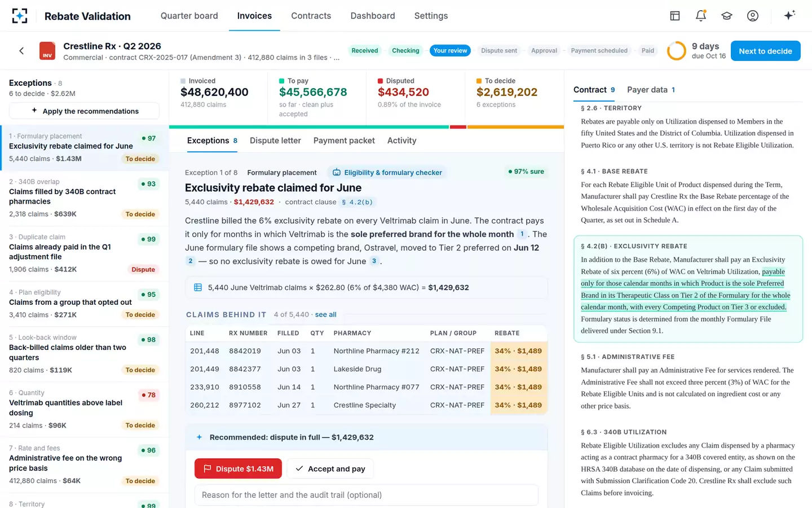This screenshot has height=508, width=812.
Task: Open citation reference 1 in the explanation
Action: coord(522,234)
